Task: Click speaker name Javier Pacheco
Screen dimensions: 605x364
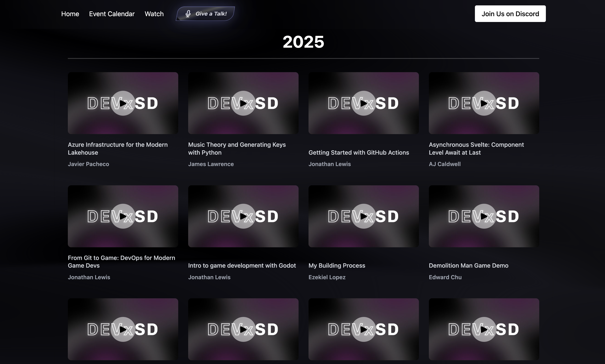Action: [x=89, y=164]
